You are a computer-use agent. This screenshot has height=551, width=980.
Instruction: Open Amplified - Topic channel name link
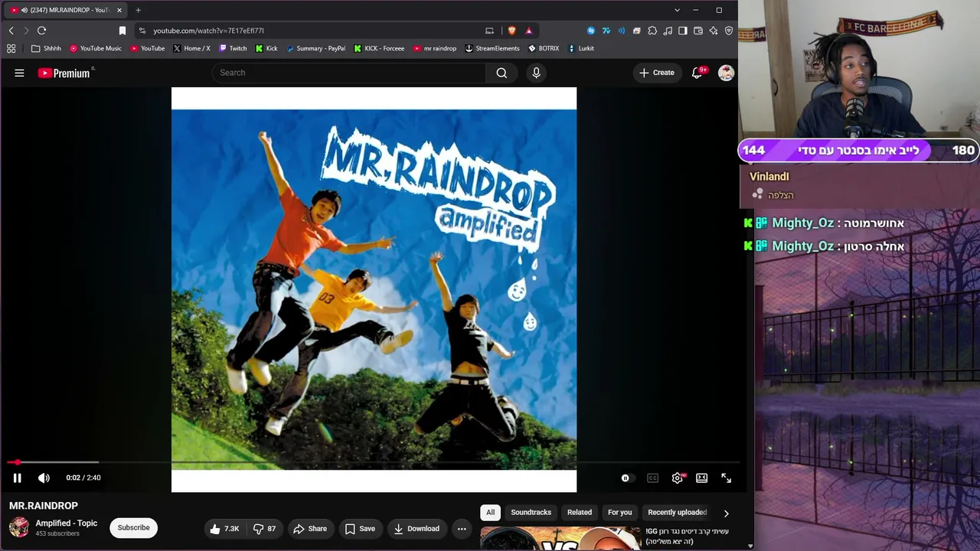pos(67,523)
